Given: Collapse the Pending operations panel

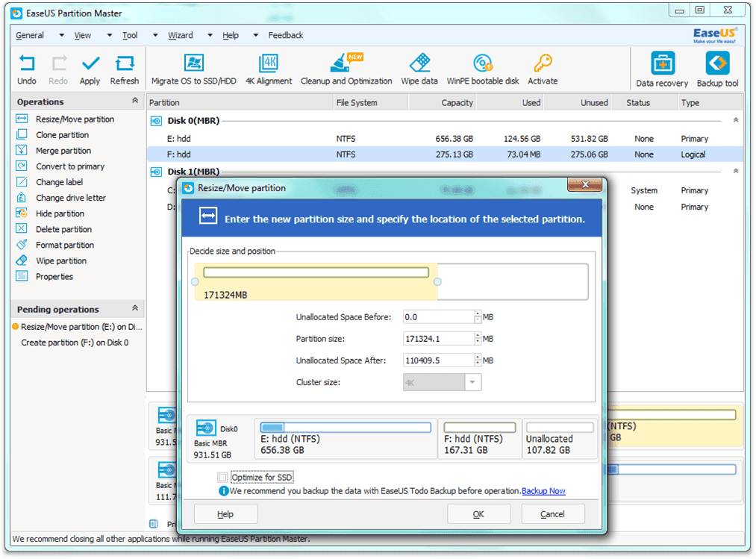Looking at the screenshot, I should [x=135, y=307].
